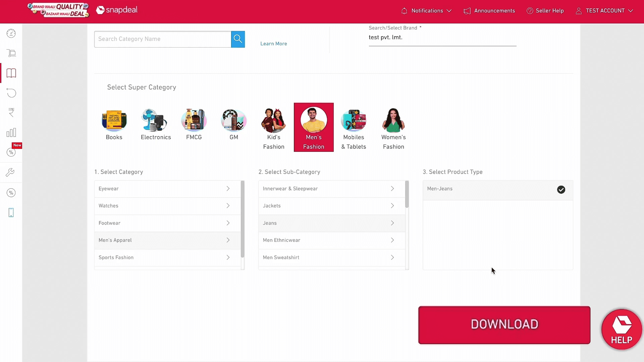Viewport: 644px width, 362px height.
Task: Follow the Learn More link
Action: click(273, 44)
